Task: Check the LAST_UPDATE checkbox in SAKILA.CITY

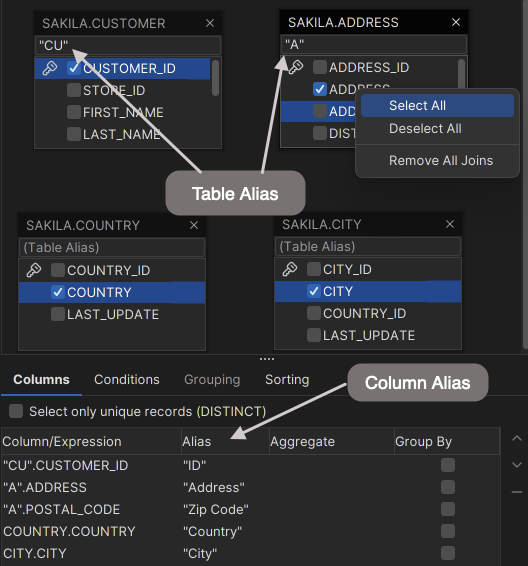Action: tap(314, 335)
